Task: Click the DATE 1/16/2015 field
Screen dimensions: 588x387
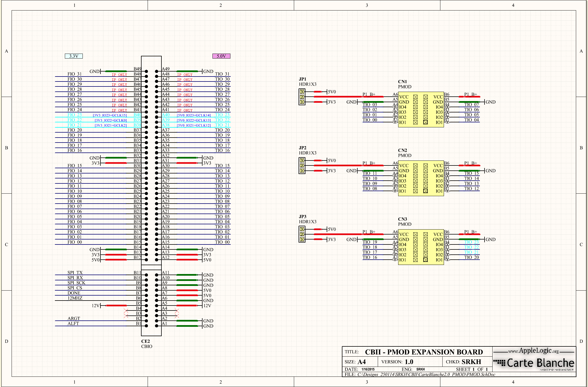Action: 360,369
